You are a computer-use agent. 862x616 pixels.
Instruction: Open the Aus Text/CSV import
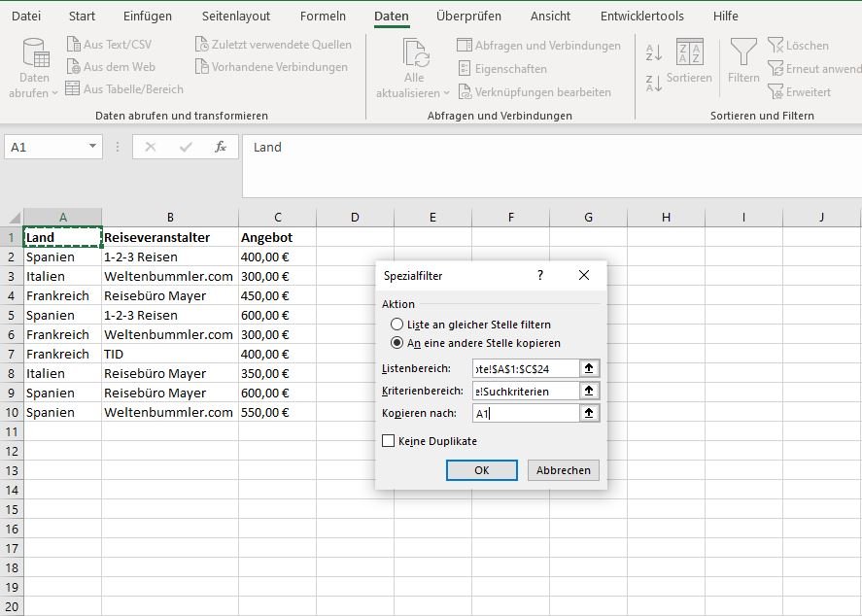tap(109, 45)
